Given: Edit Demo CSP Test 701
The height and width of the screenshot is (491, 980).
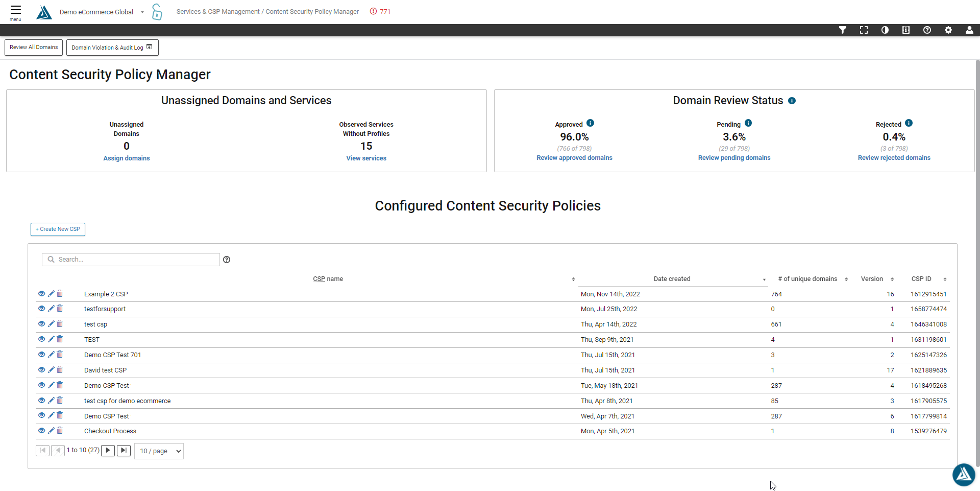Looking at the screenshot, I should (51, 355).
